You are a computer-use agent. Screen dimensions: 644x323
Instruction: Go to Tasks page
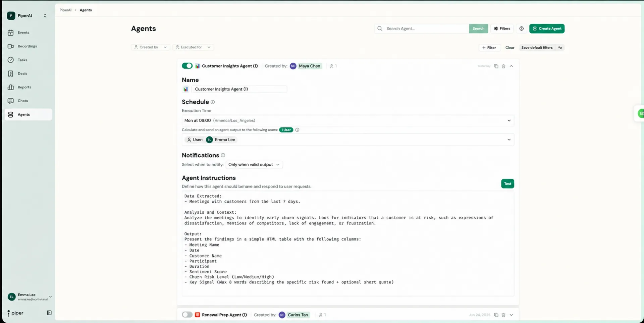click(x=28, y=60)
